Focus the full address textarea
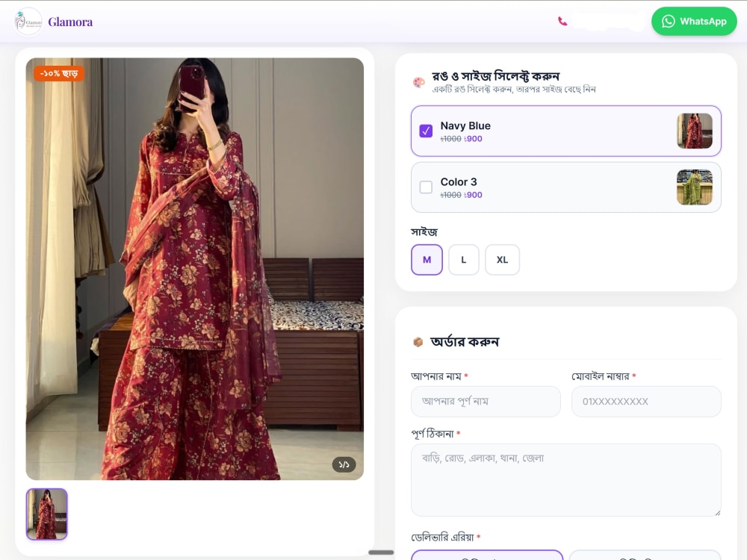This screenshot has height=560, width=747. (566, 480)
